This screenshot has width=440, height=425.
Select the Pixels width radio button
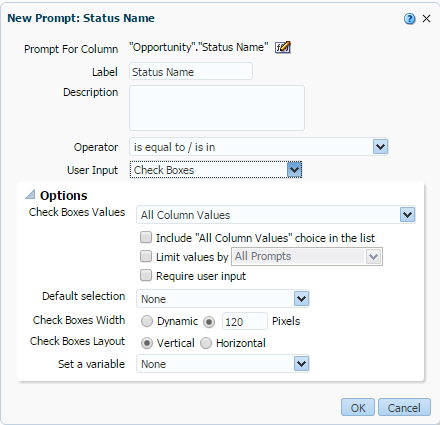(x=209, y=321)
